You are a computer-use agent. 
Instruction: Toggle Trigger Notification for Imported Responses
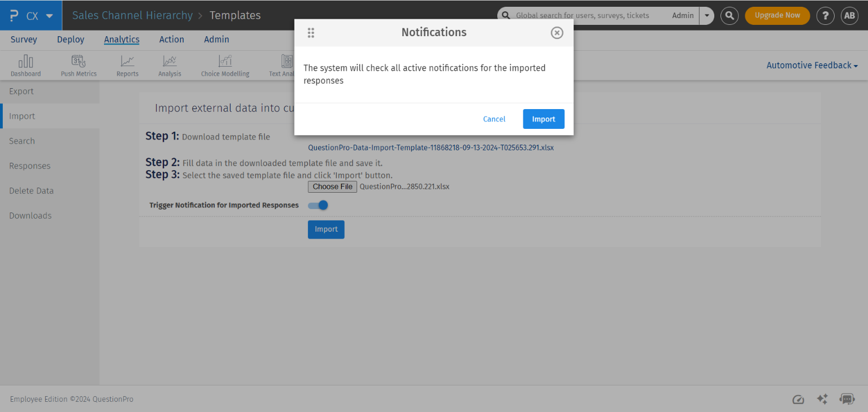318,205
